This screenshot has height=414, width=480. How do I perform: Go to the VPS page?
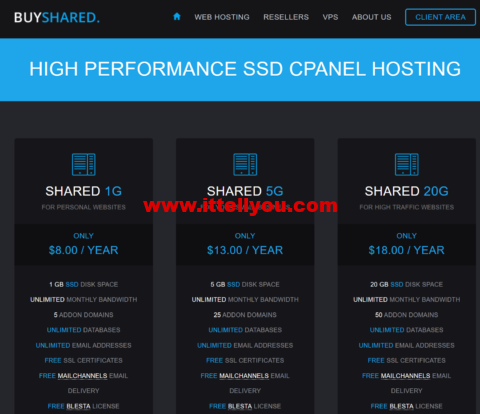click(330, 17)
